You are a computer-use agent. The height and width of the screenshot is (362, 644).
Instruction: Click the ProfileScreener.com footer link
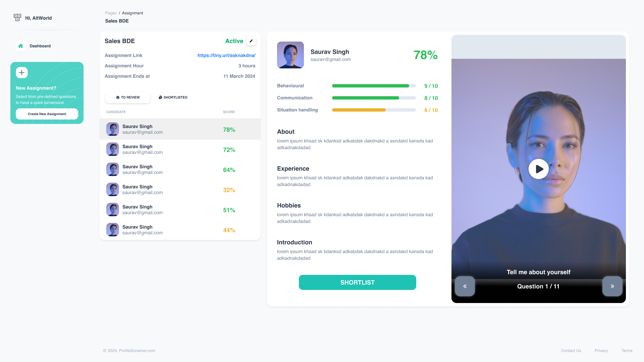coord(137,351)
